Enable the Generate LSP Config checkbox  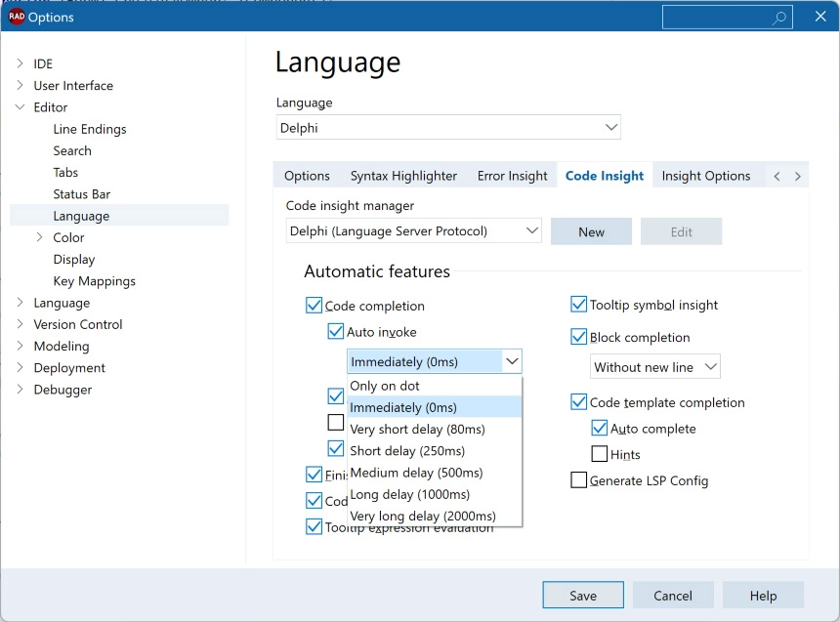pyautogui.click(x=579, y=480)
